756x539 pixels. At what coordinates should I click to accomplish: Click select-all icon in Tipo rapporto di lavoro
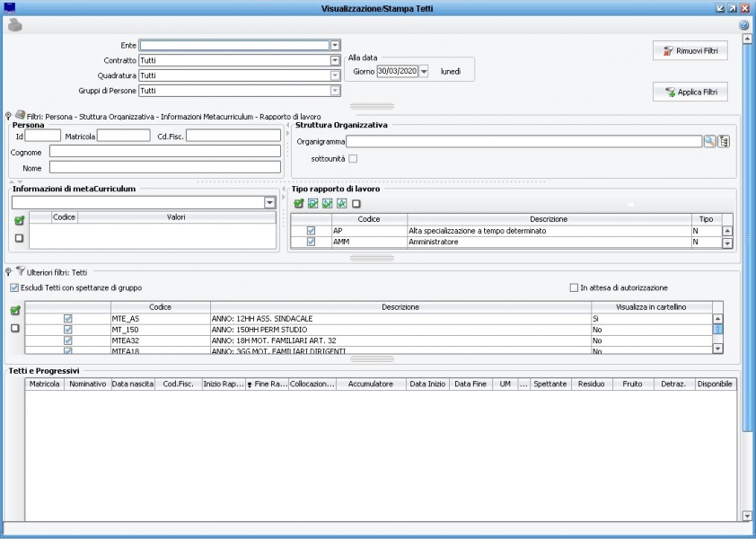(x=298, y=204)
